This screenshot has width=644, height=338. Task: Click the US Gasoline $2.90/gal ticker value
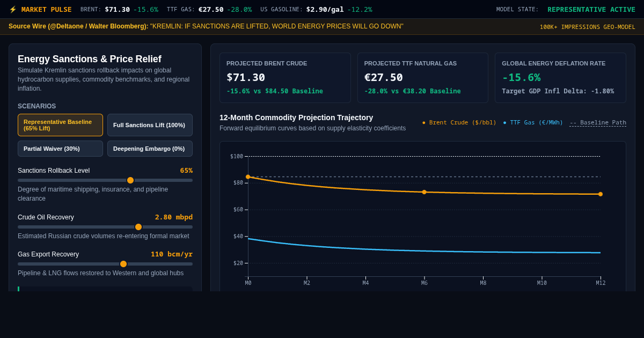pyautogui.click(x=325, y=9)
